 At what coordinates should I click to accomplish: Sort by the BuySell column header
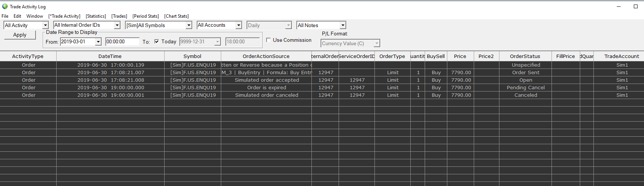(436, 56)
